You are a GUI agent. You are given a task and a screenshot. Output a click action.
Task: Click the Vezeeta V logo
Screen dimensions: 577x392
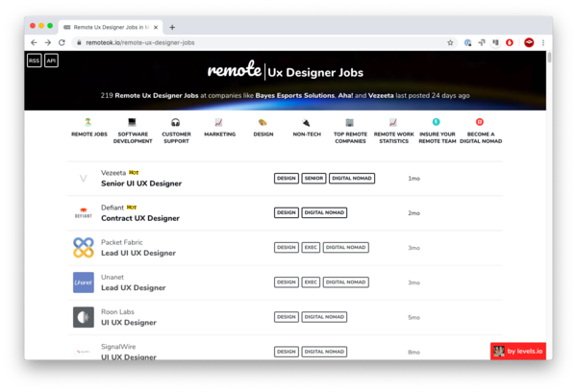click(84, 179)
